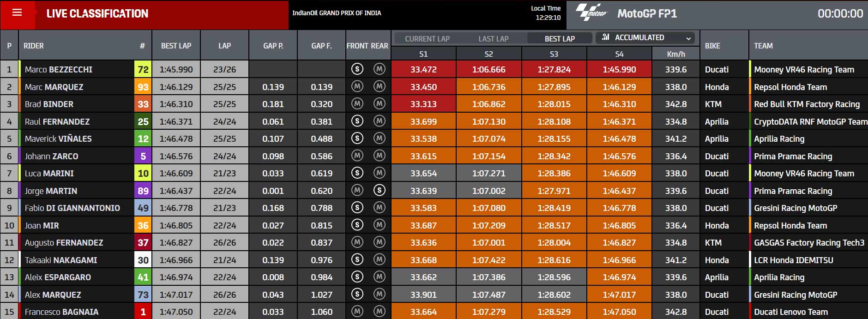Open Repsol Honda Team for Joan Mir
Image resolution: width=868 pixels, height=319 pixels.
[790, 225]
